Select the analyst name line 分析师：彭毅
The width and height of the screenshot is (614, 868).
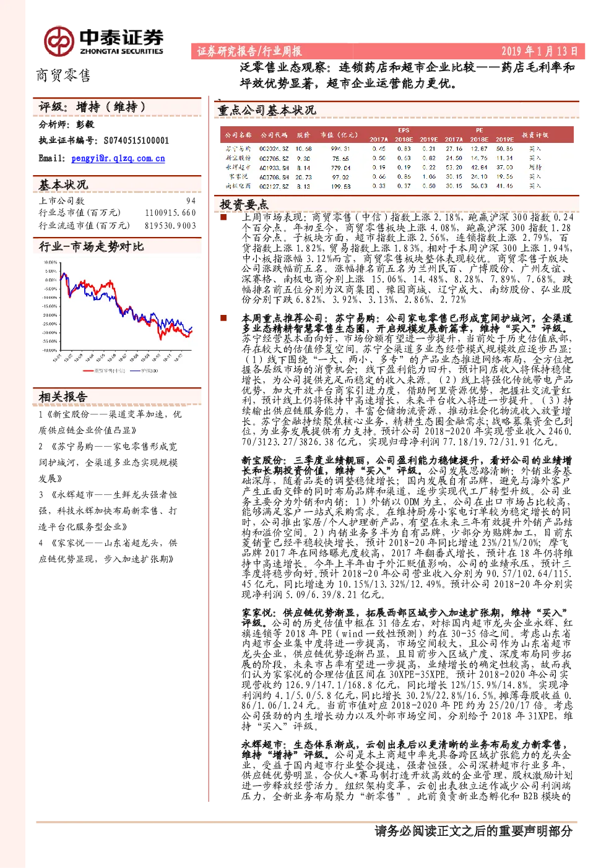[x=66, y=124]
